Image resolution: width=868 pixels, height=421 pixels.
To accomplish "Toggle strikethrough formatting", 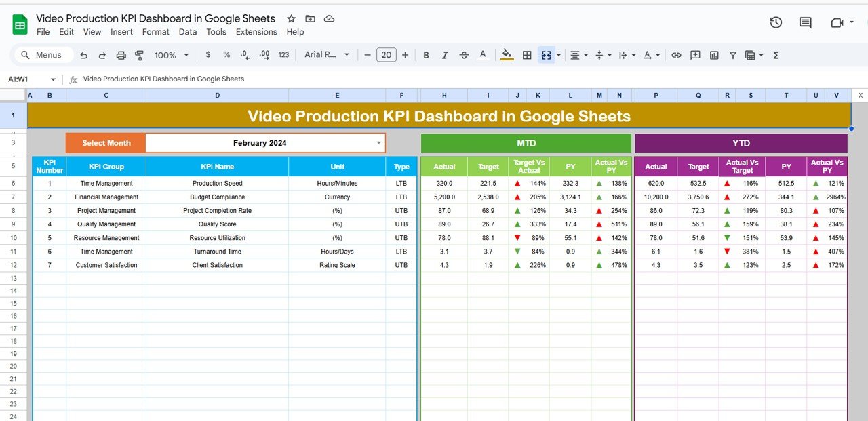I will point(464,55).
